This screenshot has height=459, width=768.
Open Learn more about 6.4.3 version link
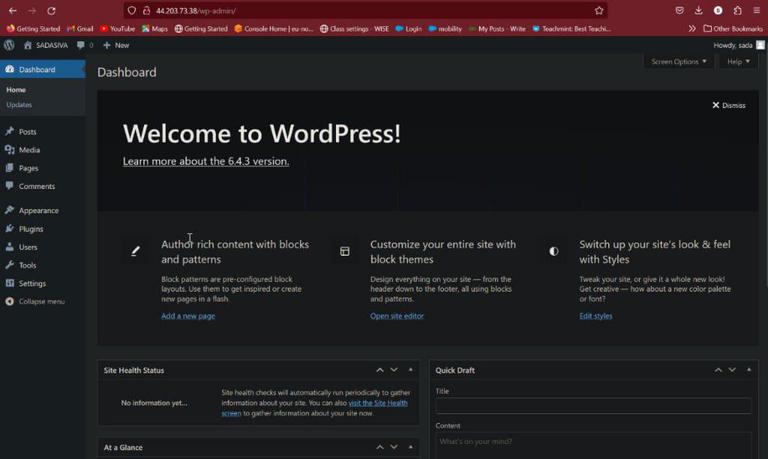coord(206,161)
